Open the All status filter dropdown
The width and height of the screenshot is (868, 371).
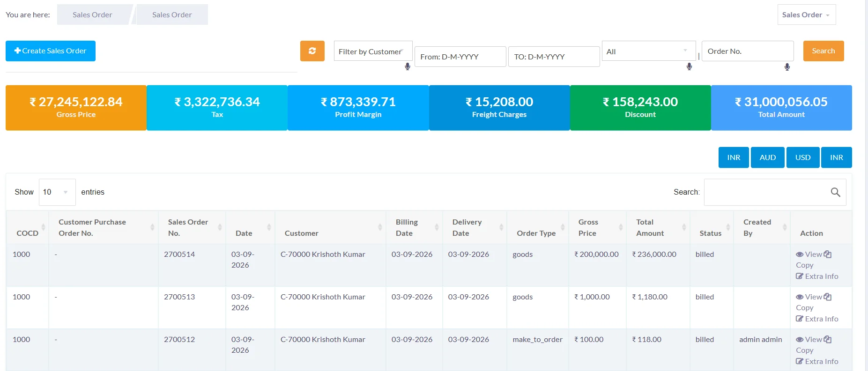coord(648,51)
